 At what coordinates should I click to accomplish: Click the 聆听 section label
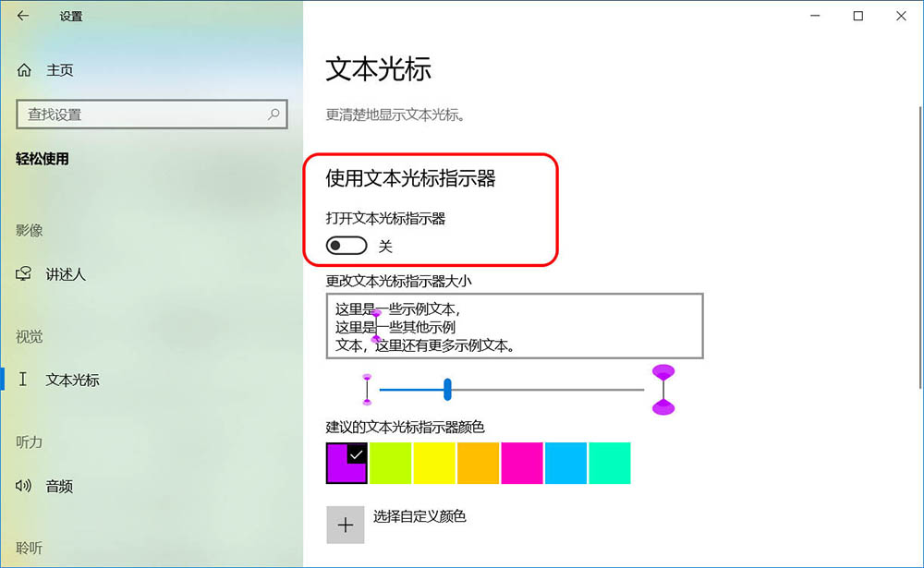click(30, 548)
